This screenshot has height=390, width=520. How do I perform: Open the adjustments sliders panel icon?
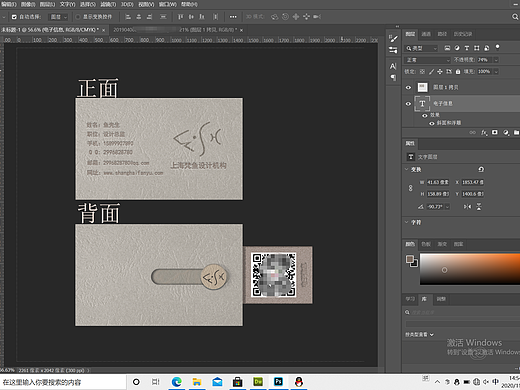click(393, 50)
